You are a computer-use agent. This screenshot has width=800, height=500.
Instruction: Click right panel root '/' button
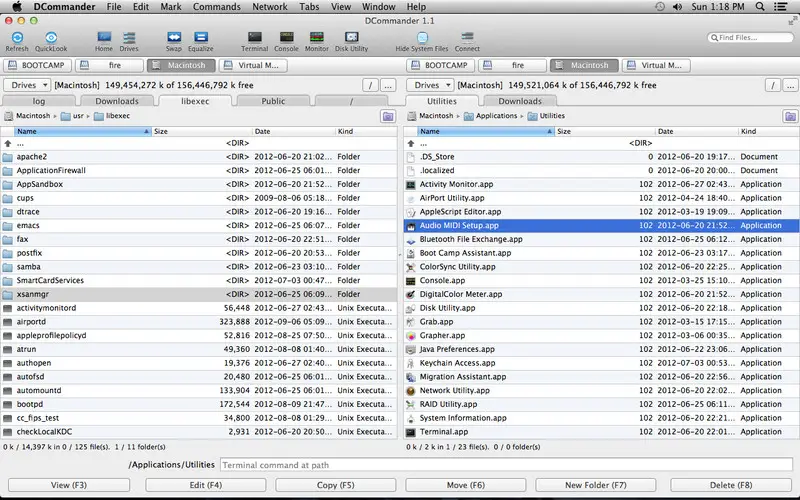[x=773, y=85]
